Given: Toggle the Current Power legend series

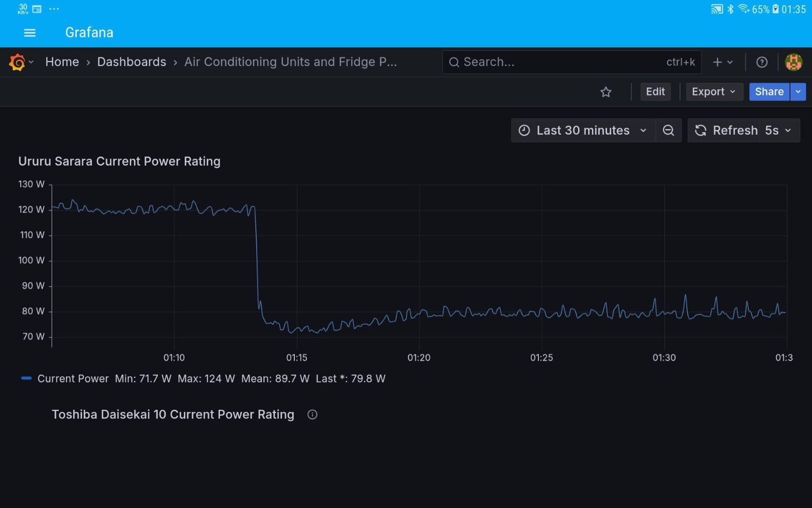Looking at the screenshot, I should [x=73, y=379].
